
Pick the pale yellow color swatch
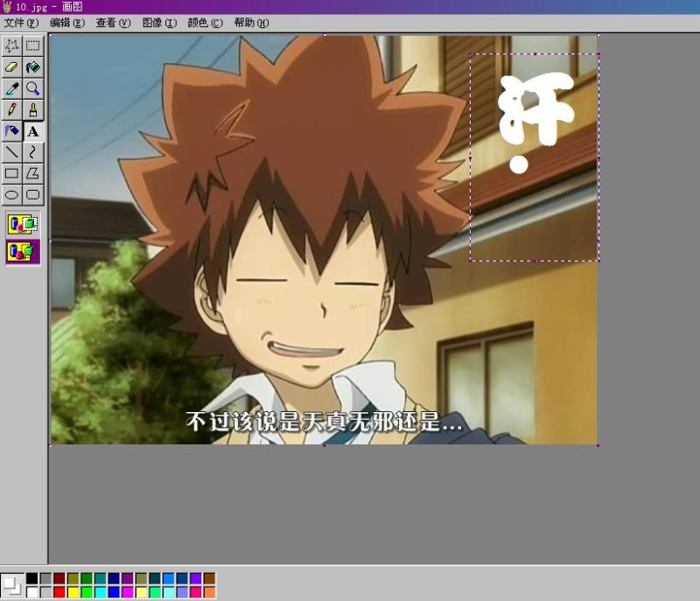pyautogui.click(x=141, y=592)
